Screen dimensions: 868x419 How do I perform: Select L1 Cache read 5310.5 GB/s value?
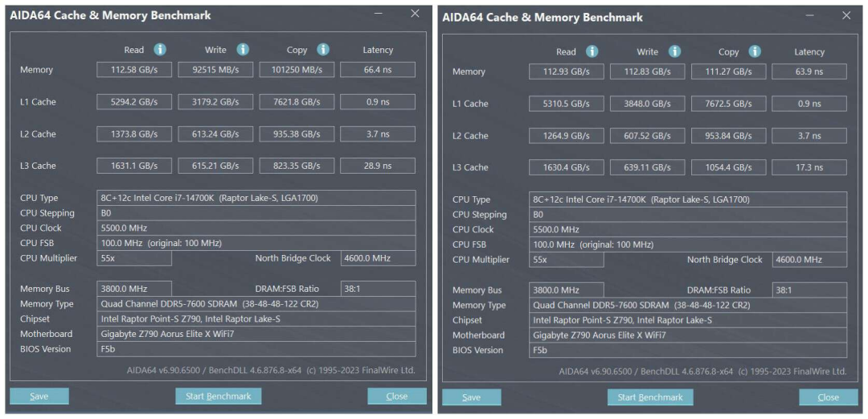(567, 104)
